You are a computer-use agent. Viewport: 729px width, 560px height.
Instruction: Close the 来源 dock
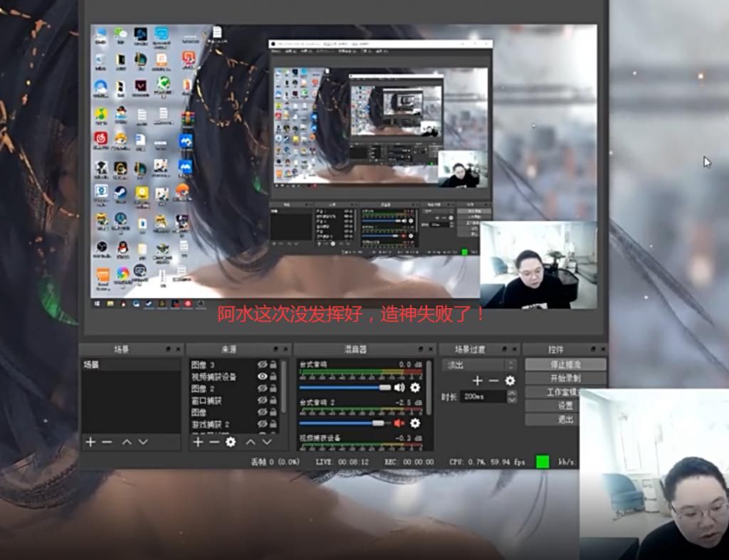click(x=286, y=349)
